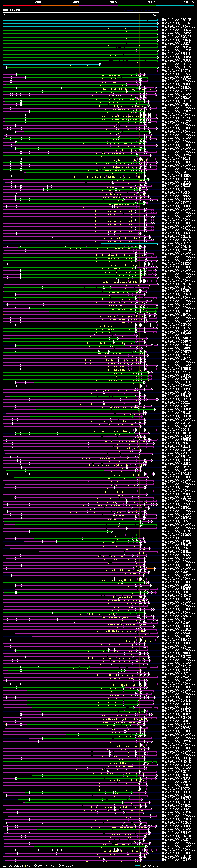The width and height of the screenshot is (197, 868).
Task: Open hit UniRef100_C6TI40
Action: click(177, 23)
